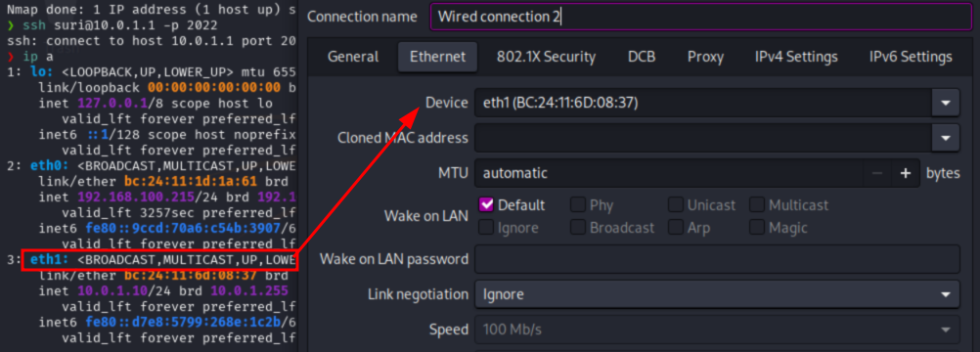Open the IPv4 Settings tab
This screenshot has height=352, width=980.
pyautogui.click(x=796, y=57)
